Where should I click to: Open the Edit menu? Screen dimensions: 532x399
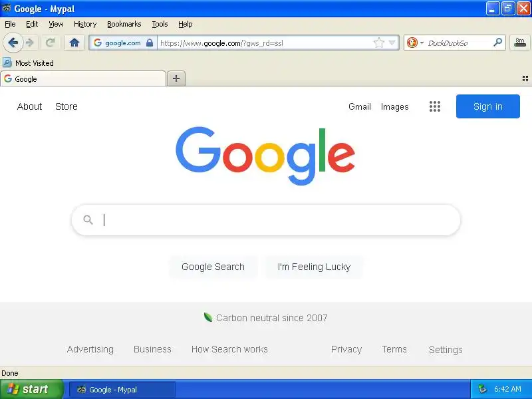(32, 24)
